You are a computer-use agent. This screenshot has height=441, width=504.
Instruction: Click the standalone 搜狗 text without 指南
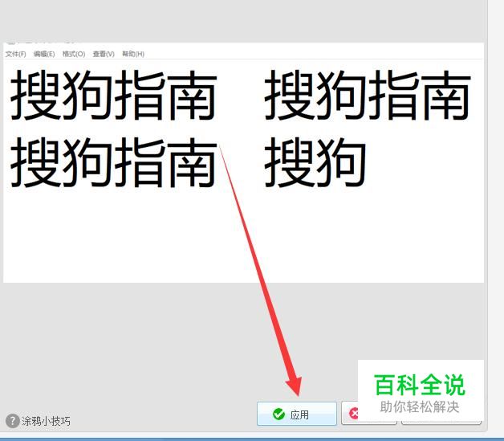click(315, 162)
